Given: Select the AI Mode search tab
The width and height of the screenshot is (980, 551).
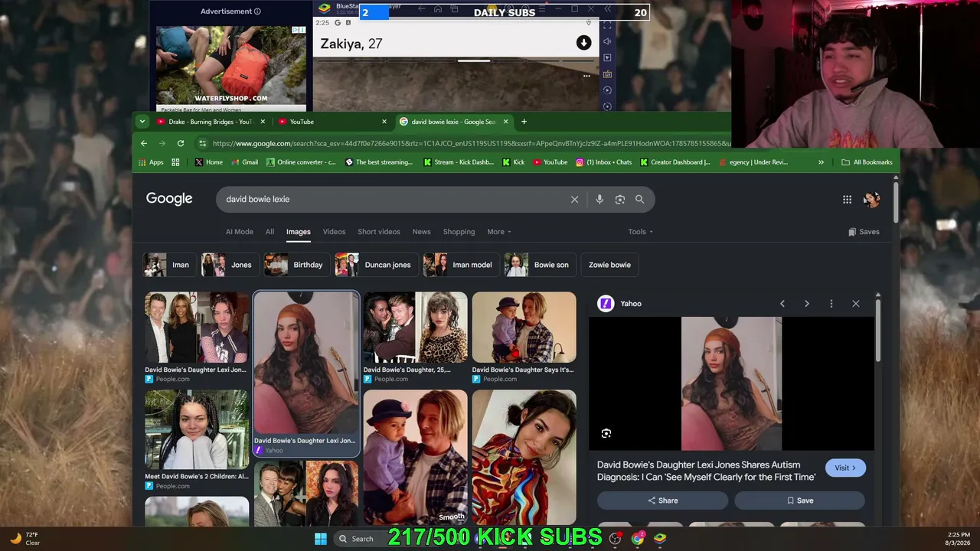Looking at the screenshot, I should [240, 232].
